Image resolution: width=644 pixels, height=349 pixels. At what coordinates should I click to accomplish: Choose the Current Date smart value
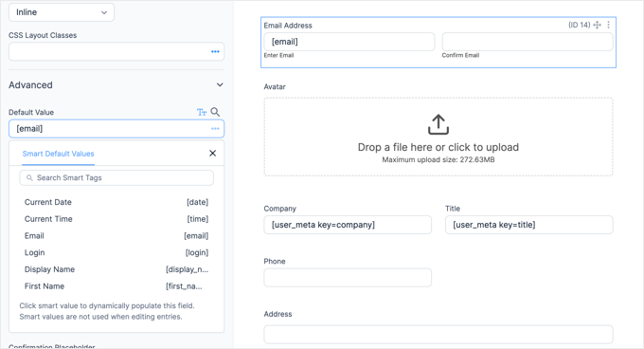(116, 202)
